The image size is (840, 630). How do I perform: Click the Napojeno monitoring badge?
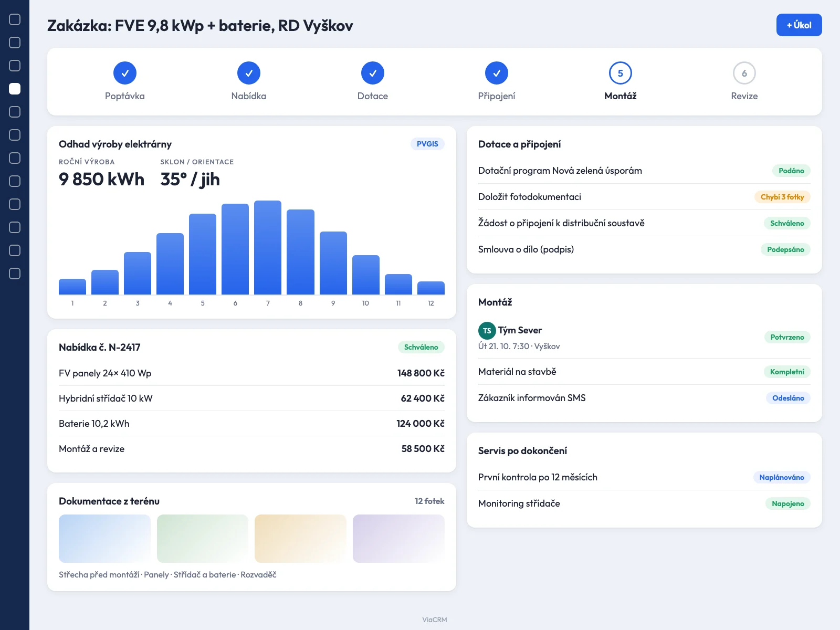tap(787, 503)
